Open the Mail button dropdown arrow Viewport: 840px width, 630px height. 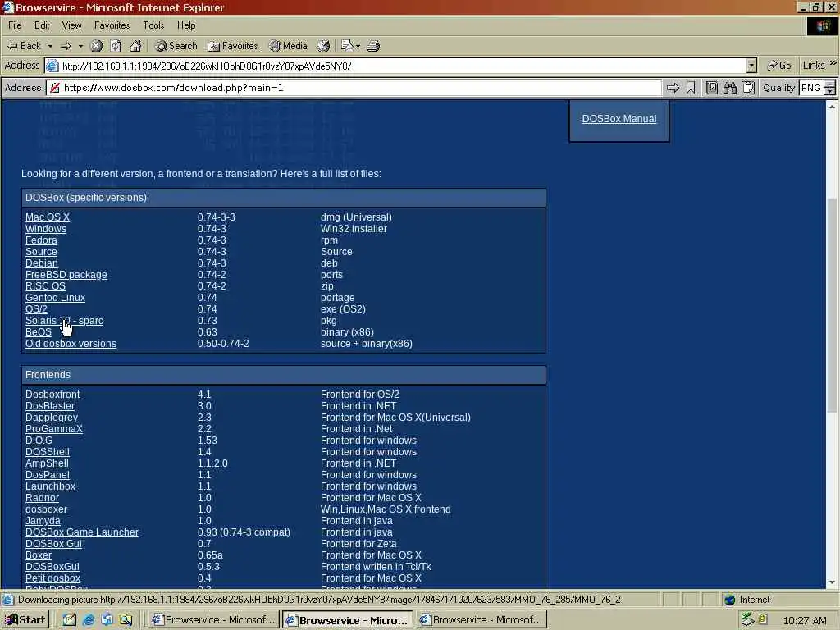coord(358,46)
